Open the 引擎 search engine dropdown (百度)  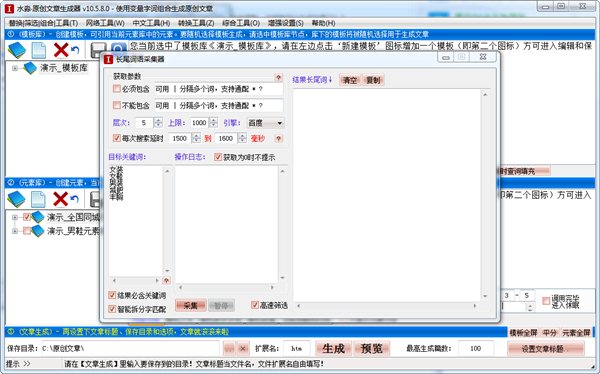266,123
